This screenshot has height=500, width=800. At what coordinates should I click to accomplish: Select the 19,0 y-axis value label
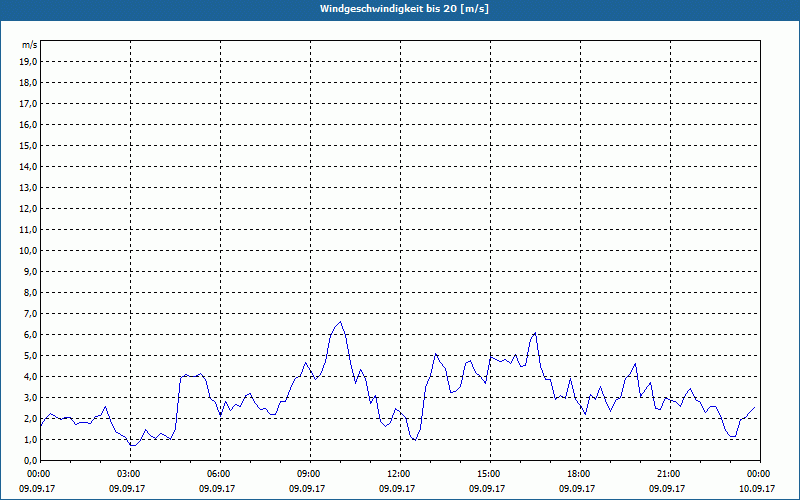tap(29, 61)
